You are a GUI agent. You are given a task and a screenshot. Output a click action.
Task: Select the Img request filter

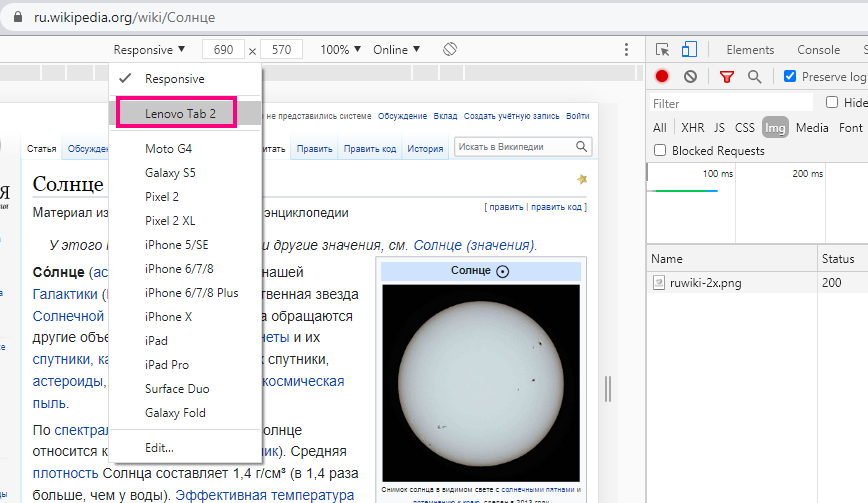[775, 128]
